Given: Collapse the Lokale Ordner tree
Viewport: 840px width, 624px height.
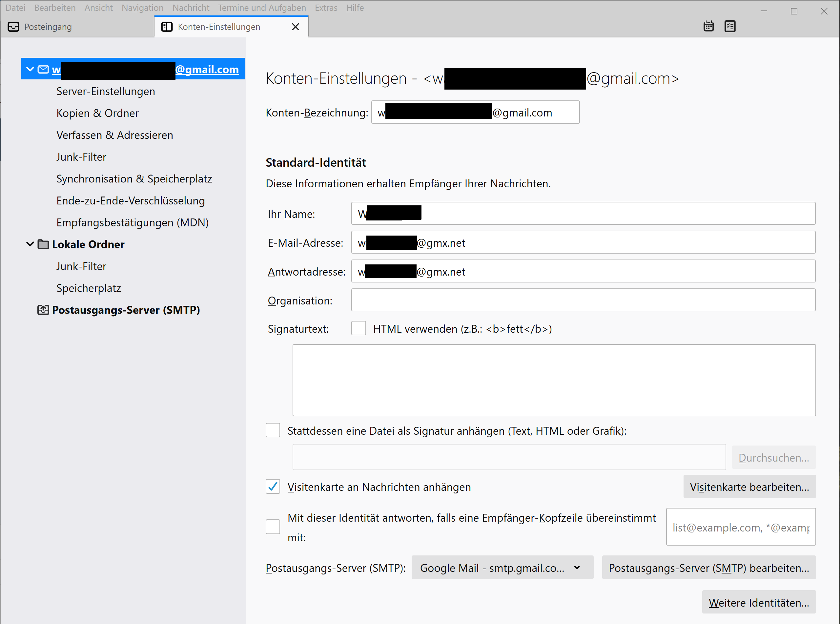Looking at the screenshot, I should [30, 244].
